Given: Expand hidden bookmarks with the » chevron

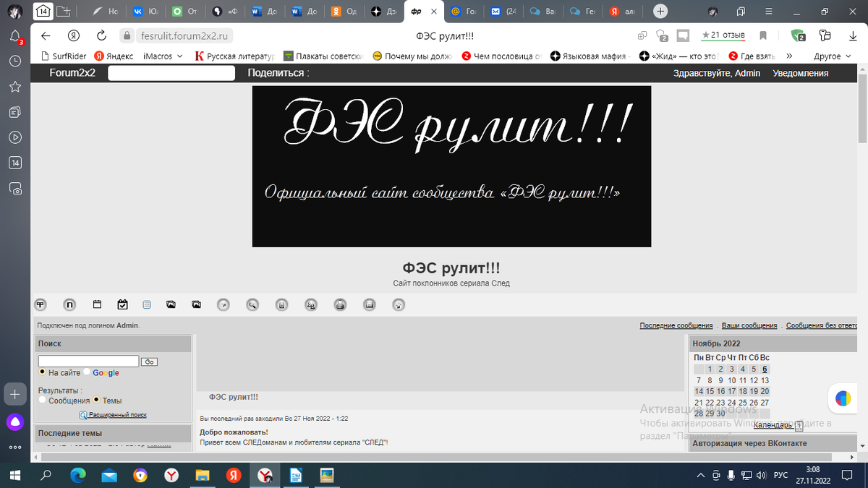Looking at the screenshot, I should click(789, 56).
